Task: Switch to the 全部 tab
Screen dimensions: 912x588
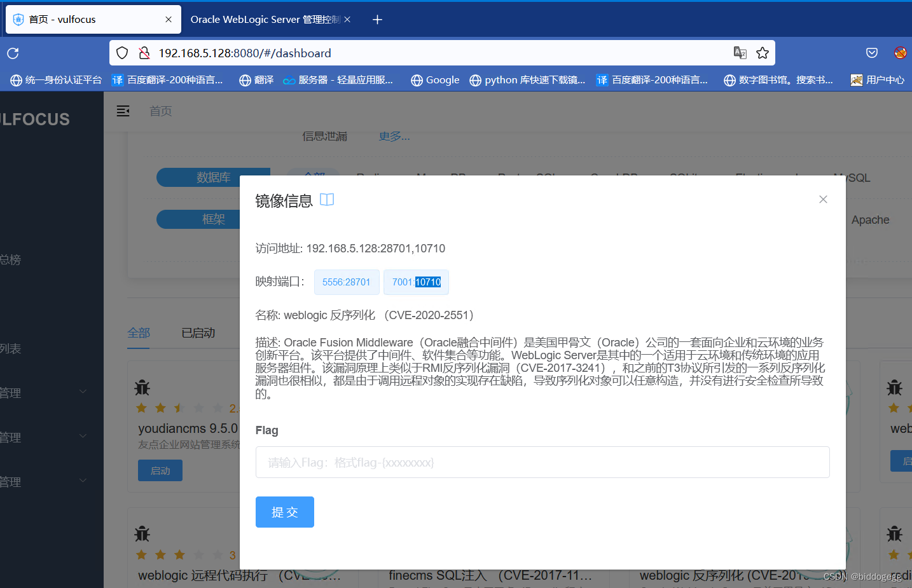Action: coord(139,332)
